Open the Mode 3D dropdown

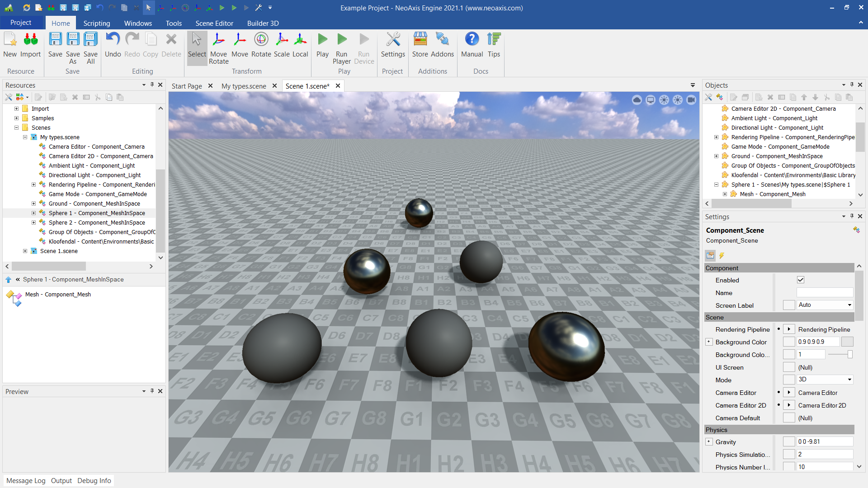pos(825,380)
